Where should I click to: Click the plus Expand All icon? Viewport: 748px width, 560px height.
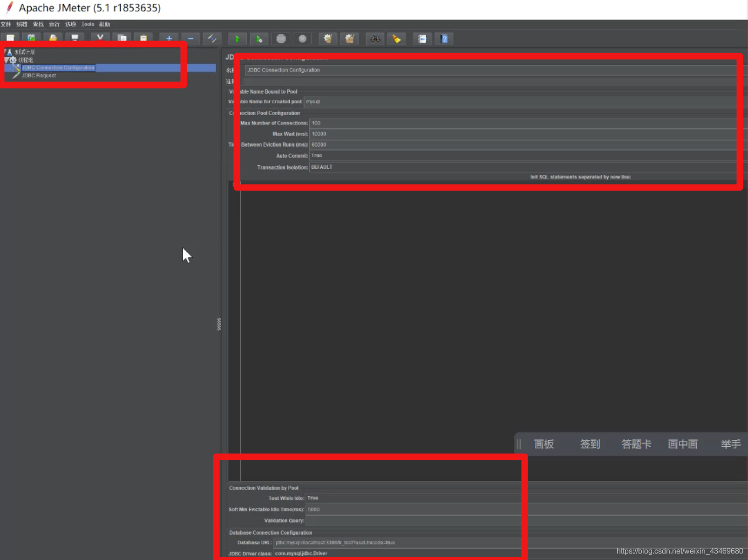click(x=169, y=39)
